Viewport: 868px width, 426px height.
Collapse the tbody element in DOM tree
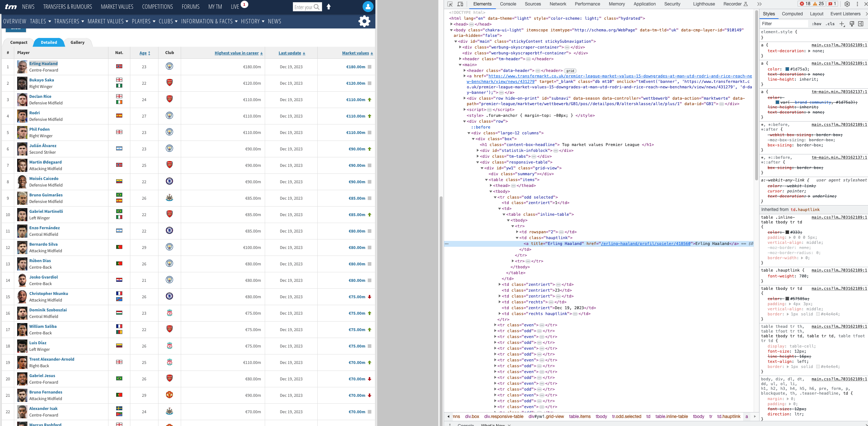click(491, 191)
